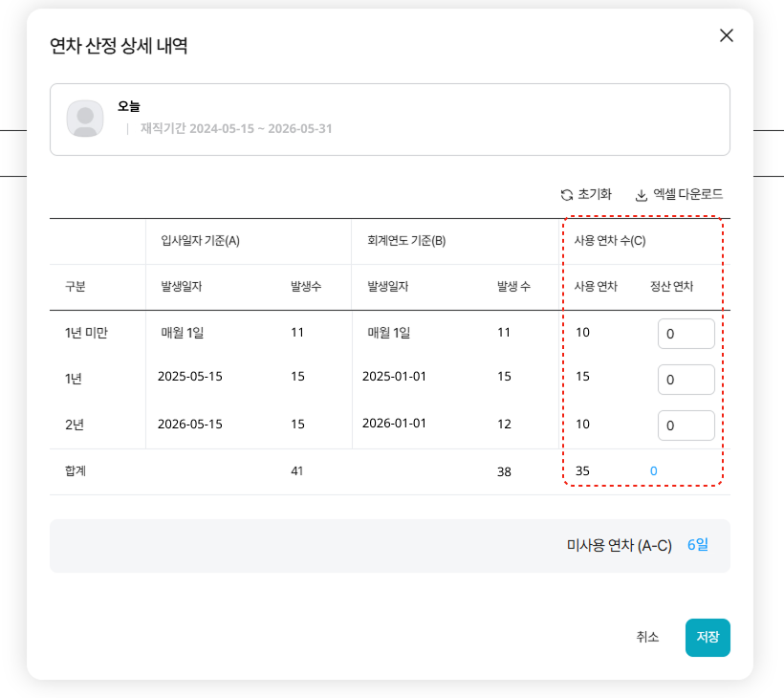The image size is (784, 698).
Task: Click the blue 6일 unused leave value
Action: 697,545
